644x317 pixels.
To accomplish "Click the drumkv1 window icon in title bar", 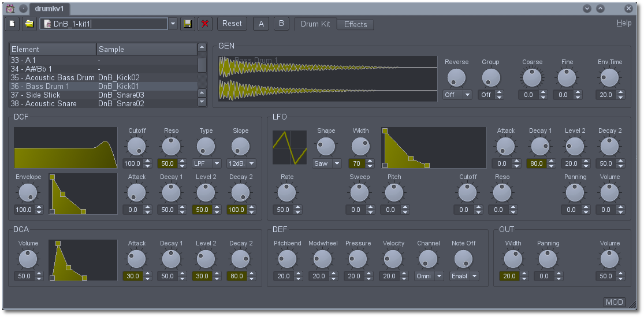I will click(x=10, y=9).
